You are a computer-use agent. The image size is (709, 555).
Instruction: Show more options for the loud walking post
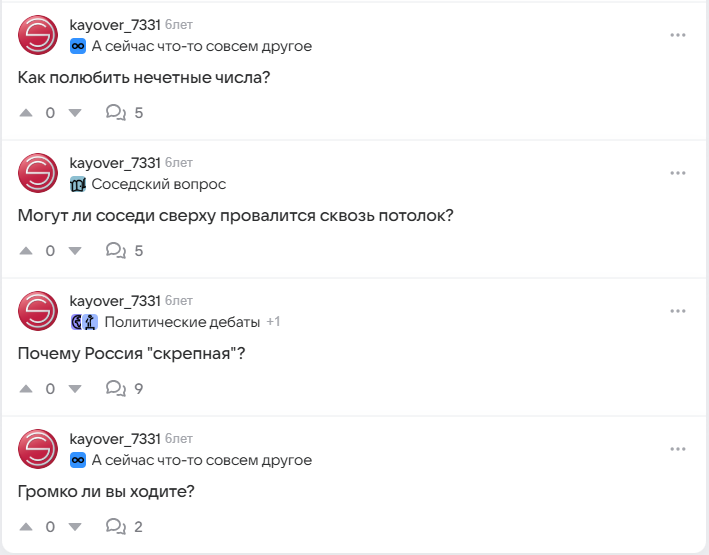678,449
